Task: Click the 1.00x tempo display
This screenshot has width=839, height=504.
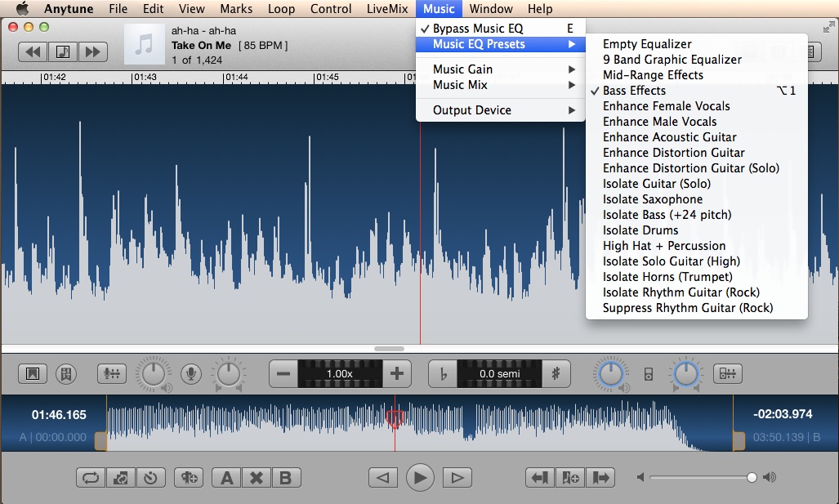Action: pos(340,373)
